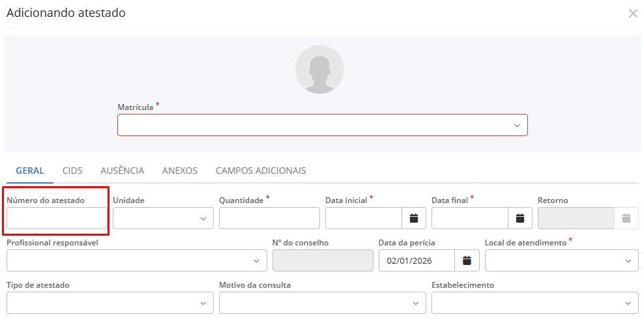Click the disabled Nº do conselho field
The height and width of the screenshot is (319, 644).
click(323, 260)
